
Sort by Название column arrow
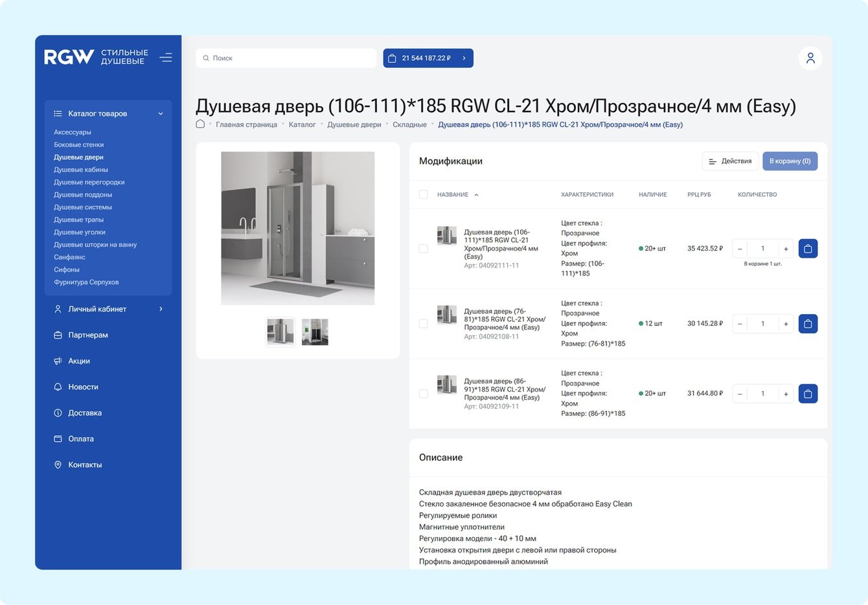tap(476, 195)
